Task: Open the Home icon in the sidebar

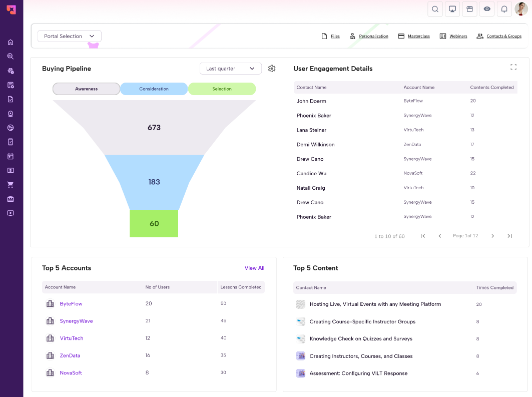Action: pyautogui.click(x=11, y=42)
